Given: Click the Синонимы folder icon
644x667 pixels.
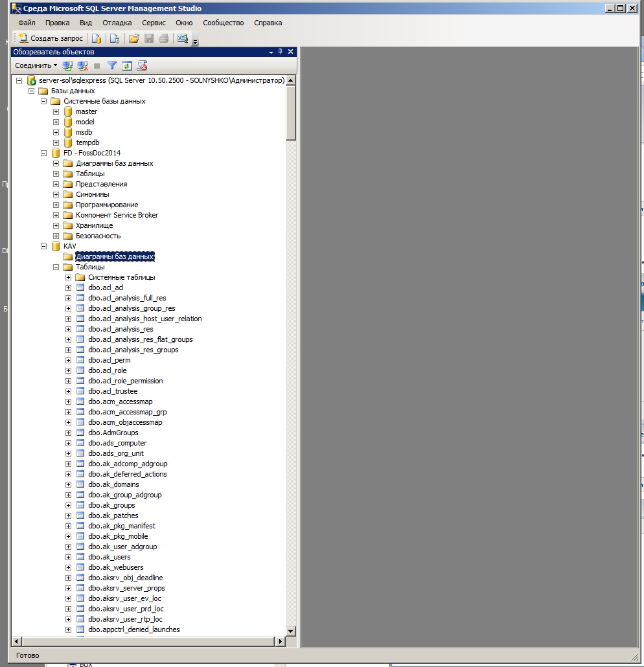Looking at the screenshot, I should 67,194.
